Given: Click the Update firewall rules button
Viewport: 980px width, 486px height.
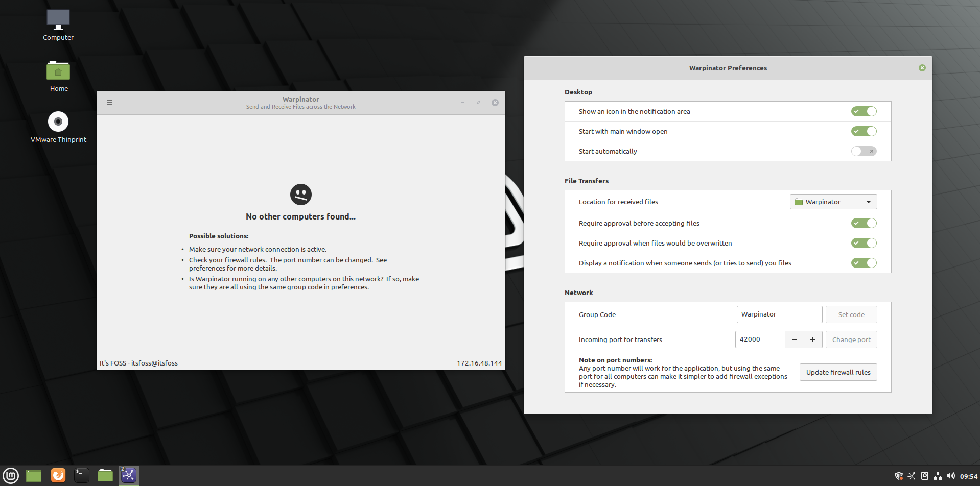Looking at the screenshot, I should click(838, 372).
